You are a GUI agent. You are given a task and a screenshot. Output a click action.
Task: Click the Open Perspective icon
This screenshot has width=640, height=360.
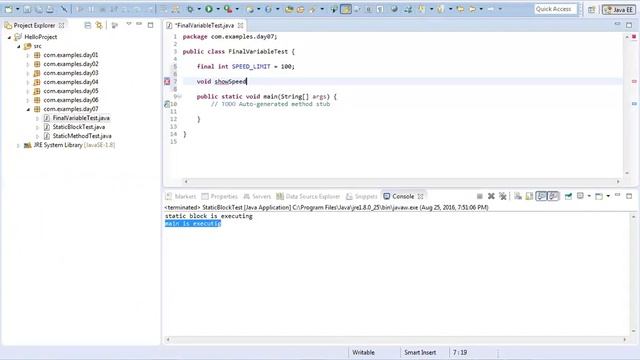pyautogui.click(x=591, y=9)
